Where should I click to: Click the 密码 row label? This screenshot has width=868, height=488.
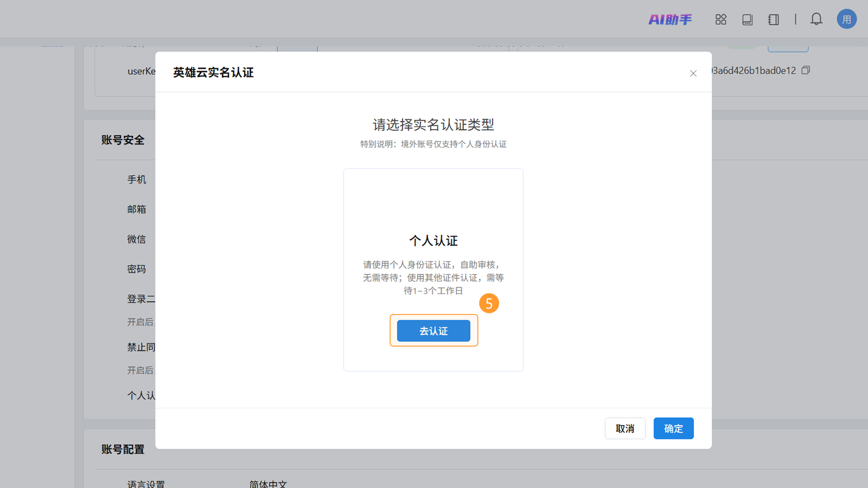click(x=137, y=269)
